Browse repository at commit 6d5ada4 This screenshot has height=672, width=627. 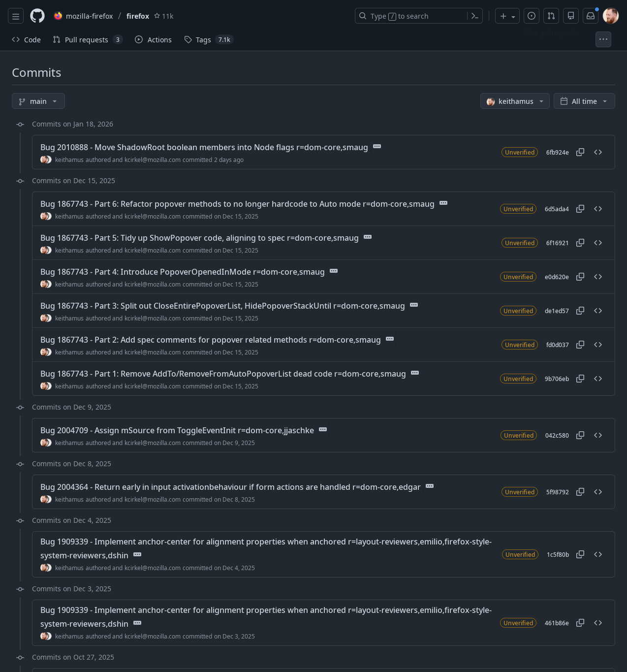[x=598, y=209]
